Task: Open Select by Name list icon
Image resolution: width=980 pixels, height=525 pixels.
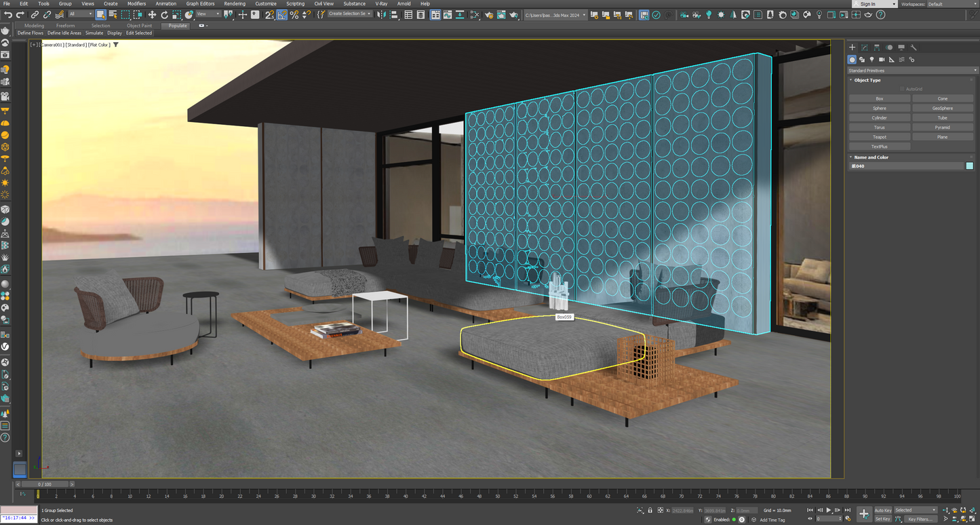Action: point(113,14)
